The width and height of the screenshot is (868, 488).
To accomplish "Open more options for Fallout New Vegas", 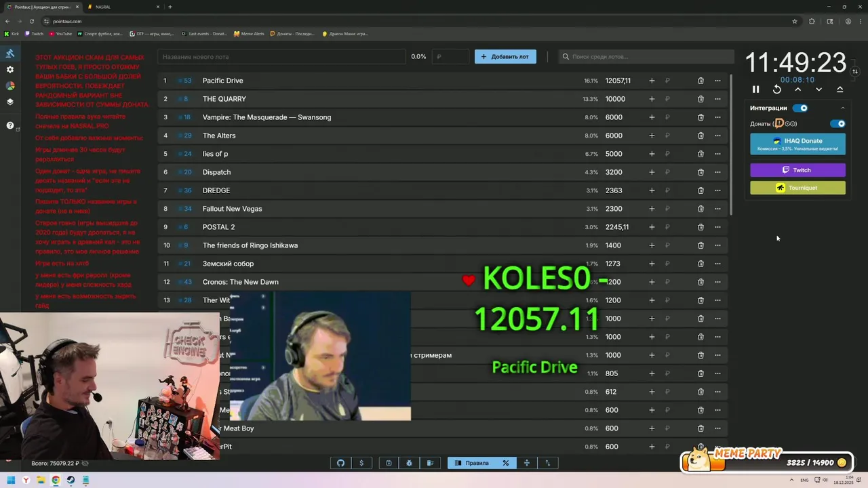I will coord(717,209).
